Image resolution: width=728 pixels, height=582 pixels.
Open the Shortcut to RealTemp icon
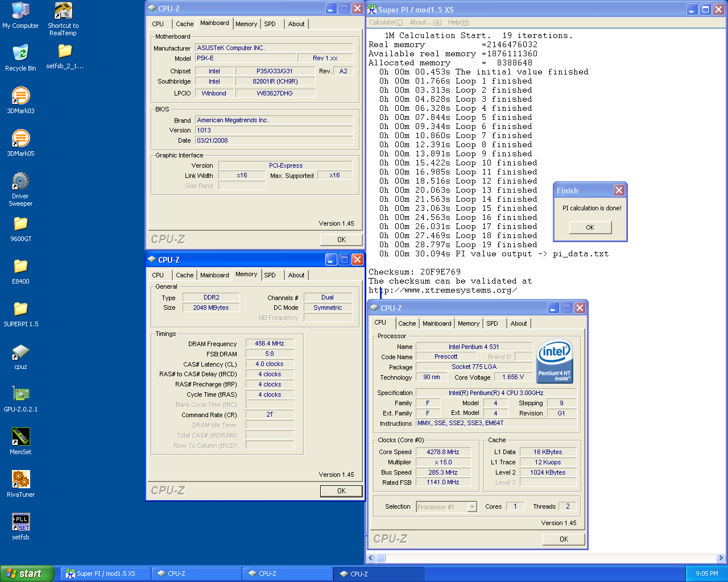click(63, 19)
